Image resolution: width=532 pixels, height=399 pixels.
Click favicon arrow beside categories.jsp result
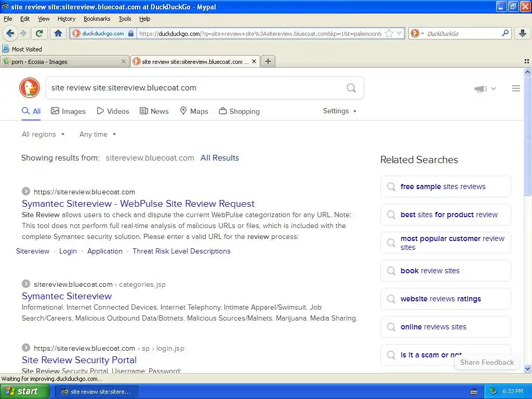[26, 284]
